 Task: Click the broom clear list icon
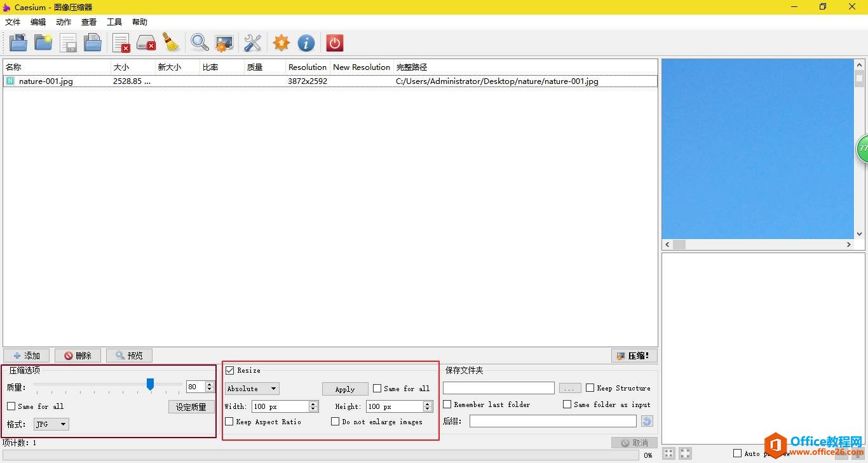(x=171, y=43)
